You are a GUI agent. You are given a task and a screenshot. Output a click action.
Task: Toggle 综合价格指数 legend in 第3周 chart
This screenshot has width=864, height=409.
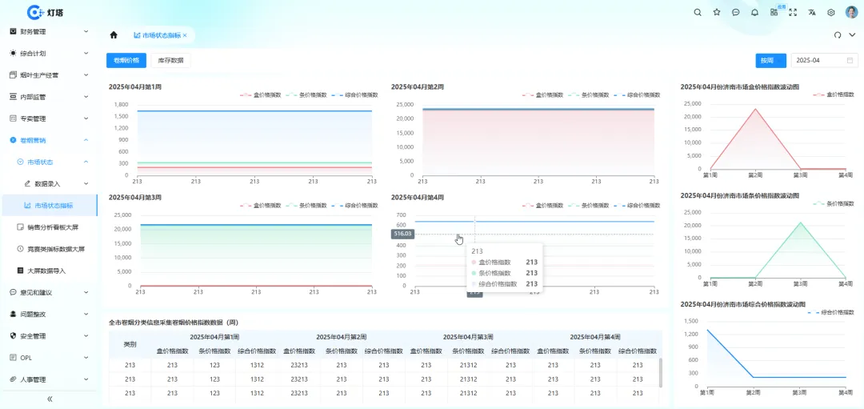pyautogui.click(x=355, y=205)
